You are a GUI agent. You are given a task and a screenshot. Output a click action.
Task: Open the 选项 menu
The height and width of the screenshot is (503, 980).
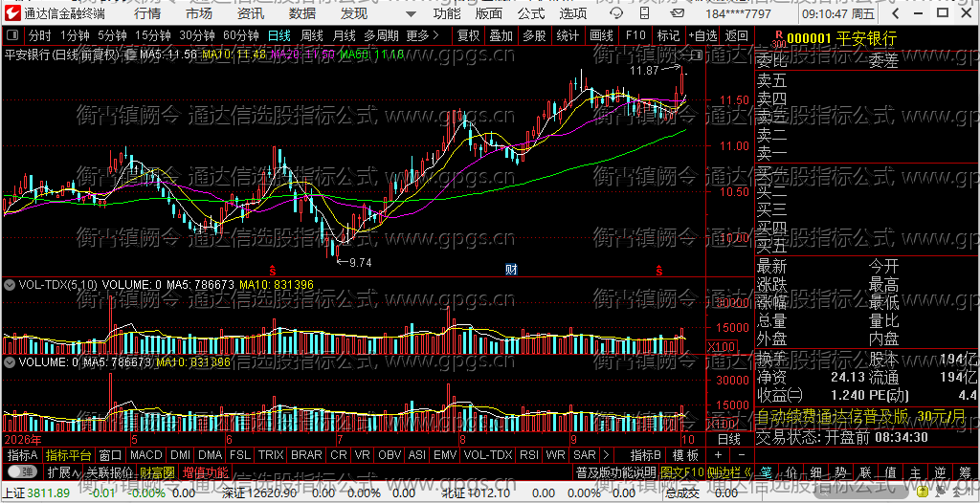point(573,13)
